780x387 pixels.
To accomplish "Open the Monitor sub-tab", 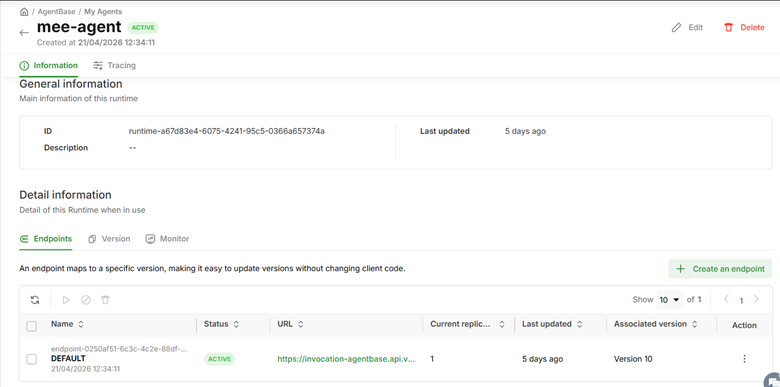I will pos(167,239).
